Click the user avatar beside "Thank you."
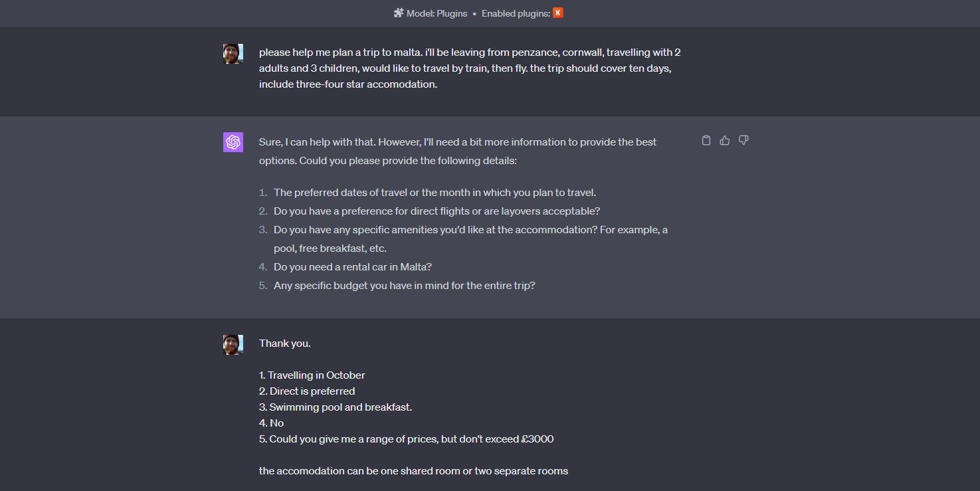Viewport: 980px width, 491px height. [x=233, y=345]
